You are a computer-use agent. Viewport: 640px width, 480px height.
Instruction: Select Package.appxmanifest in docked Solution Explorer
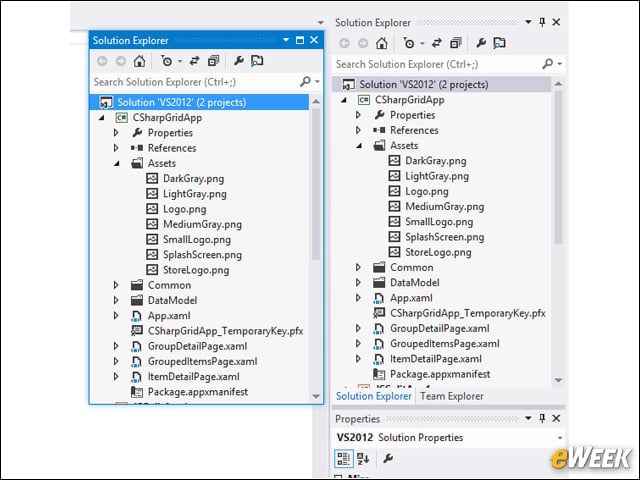440,374
